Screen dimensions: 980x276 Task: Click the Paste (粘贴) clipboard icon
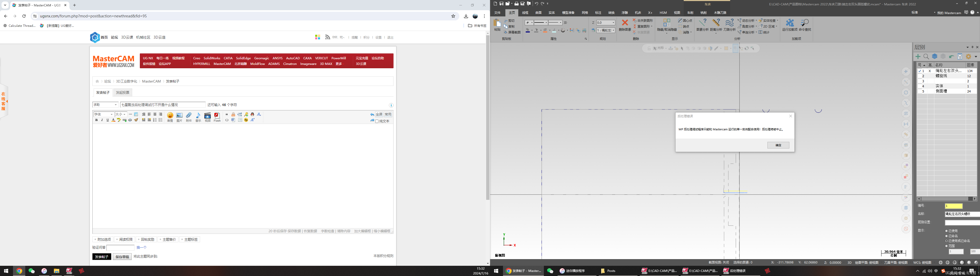pyautogui.click(x=497, y=23)
